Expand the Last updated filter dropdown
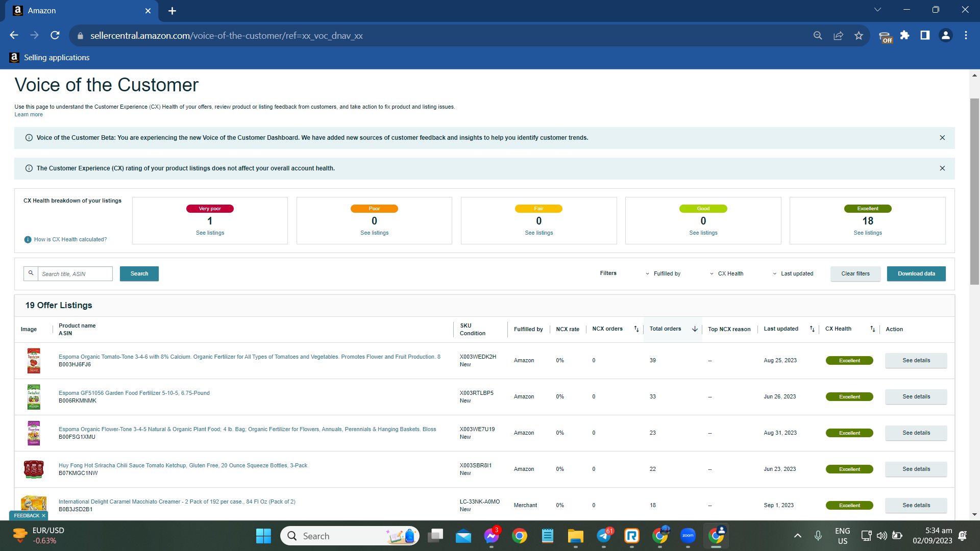 click(793, 274)
